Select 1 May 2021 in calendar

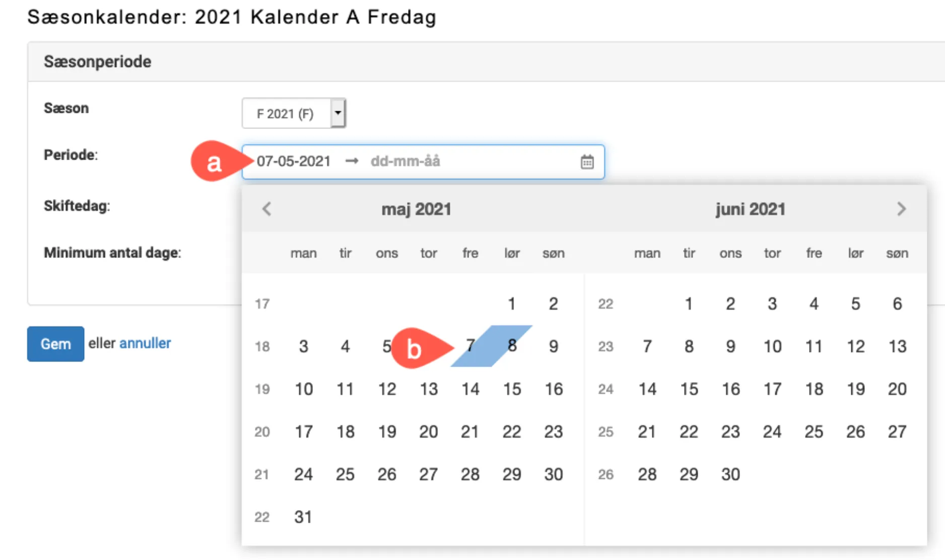[512, 304]
